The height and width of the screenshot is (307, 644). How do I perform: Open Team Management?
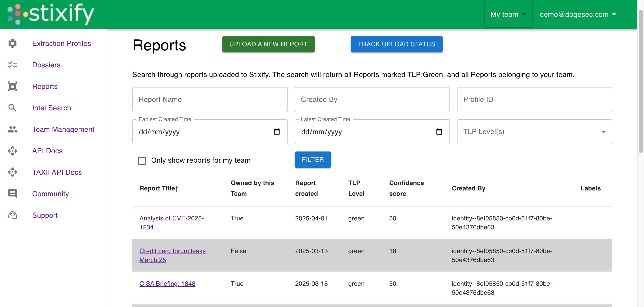[63, 129]
